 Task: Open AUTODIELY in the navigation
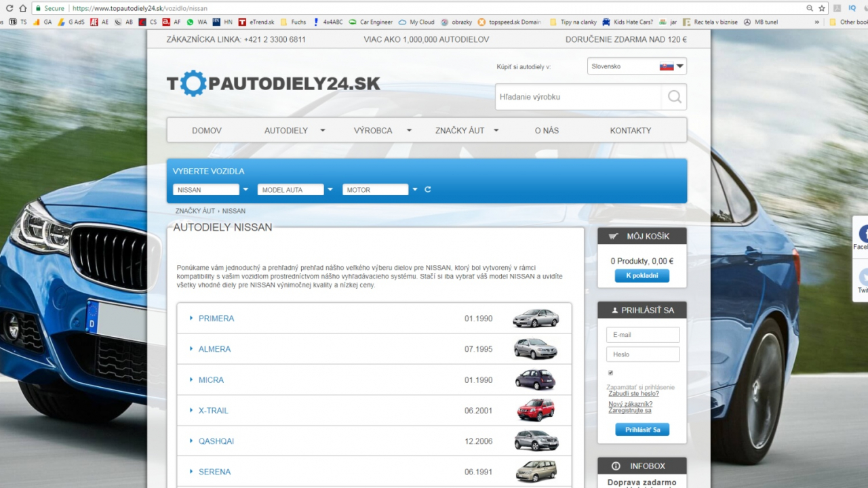point(286,130)
